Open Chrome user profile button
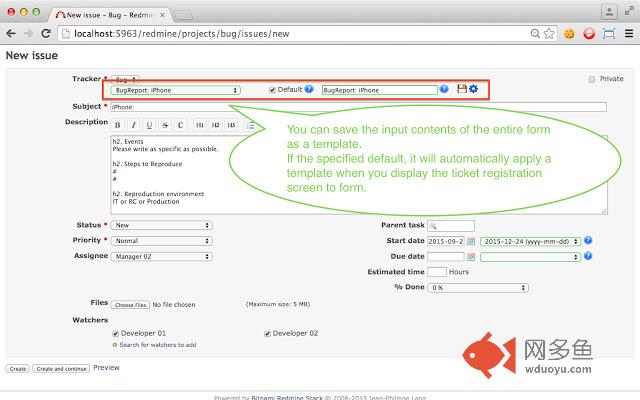The height and width of the screenshot is (400, 640). 609,12
